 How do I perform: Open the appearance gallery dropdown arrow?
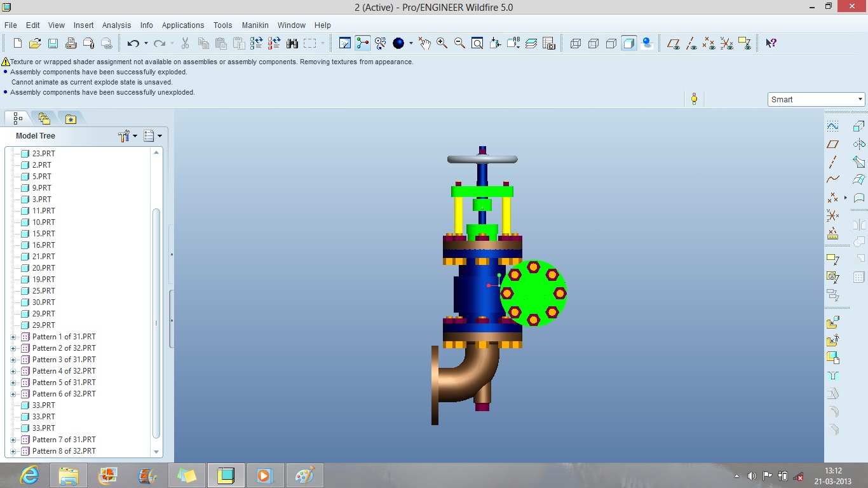tap(410, 43)
